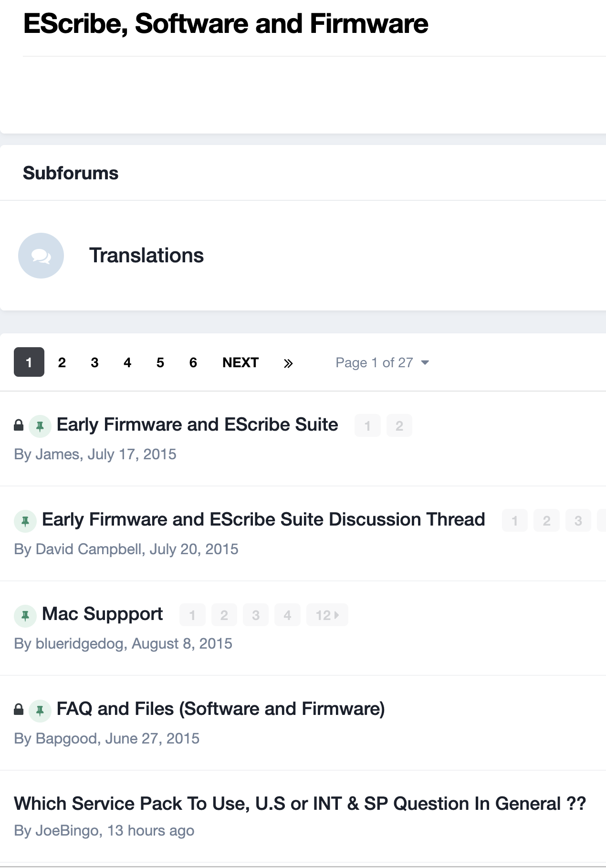Click the pin icon beside Mac Suppport
Screen dimensions: 606x868
tap(25, 616)
